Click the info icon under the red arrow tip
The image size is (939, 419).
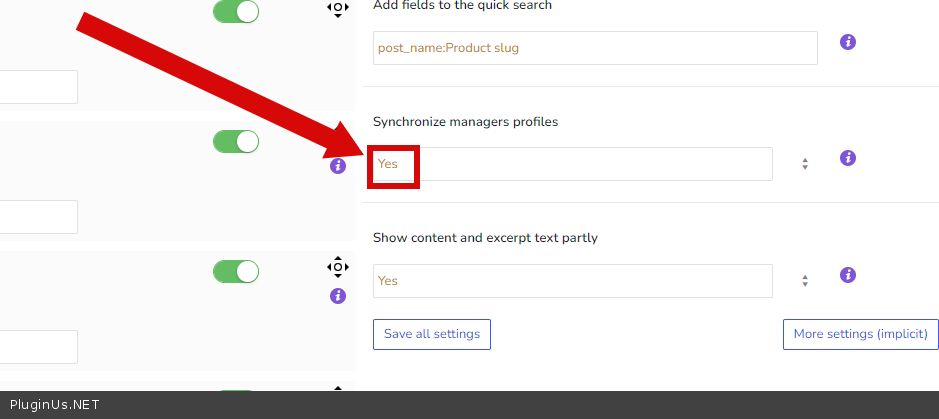(338, 166)
